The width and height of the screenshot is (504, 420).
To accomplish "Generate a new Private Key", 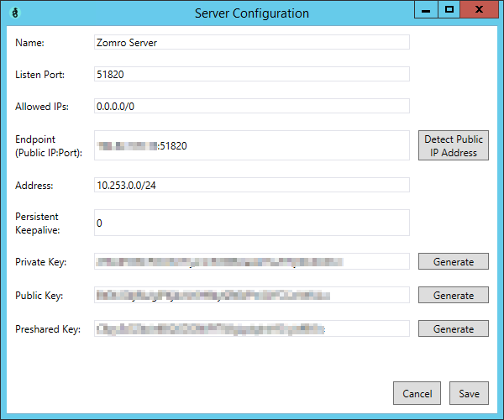I will tap(454, 261).
